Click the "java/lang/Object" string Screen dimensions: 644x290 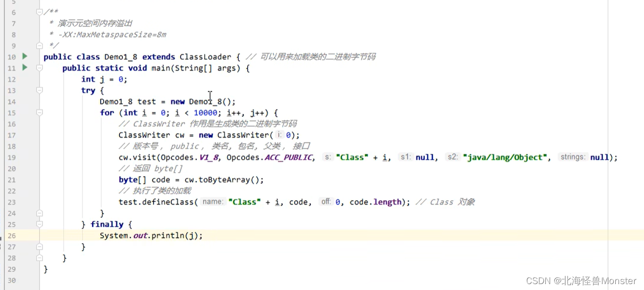pos(506,157)
